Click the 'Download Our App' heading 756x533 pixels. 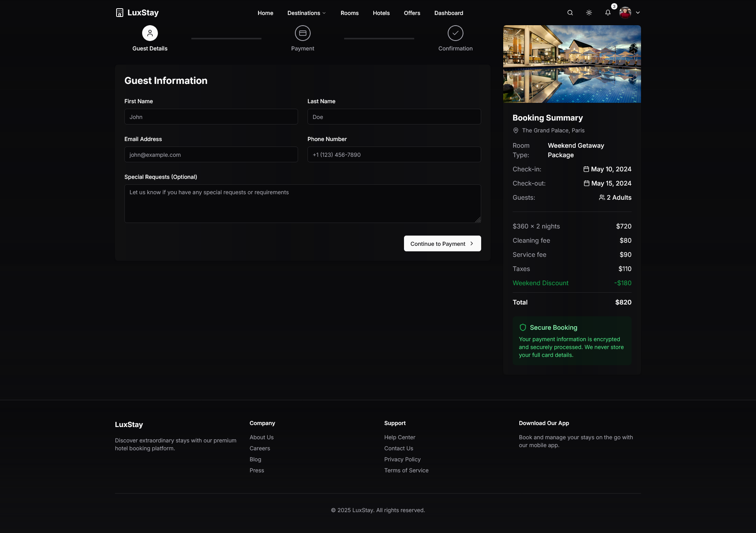[x=544, y=423]
